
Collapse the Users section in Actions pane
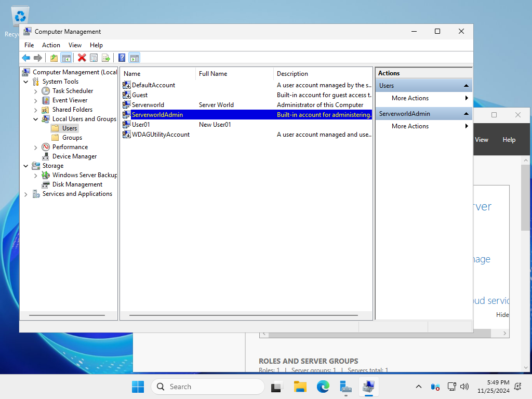point(466,85)
